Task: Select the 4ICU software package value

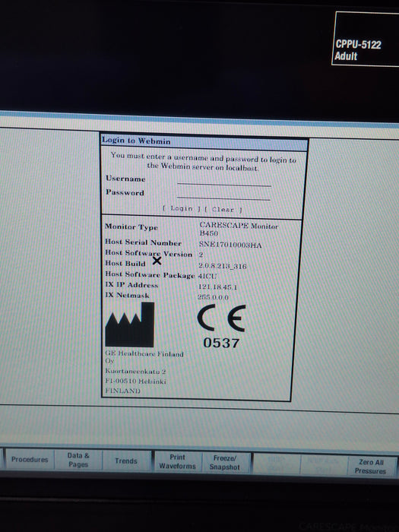Action: click(207, 276)
